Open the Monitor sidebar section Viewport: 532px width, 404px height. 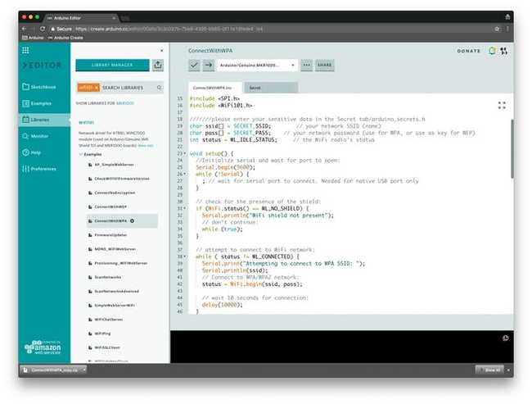pyautogui.click(x=39, y=135)
